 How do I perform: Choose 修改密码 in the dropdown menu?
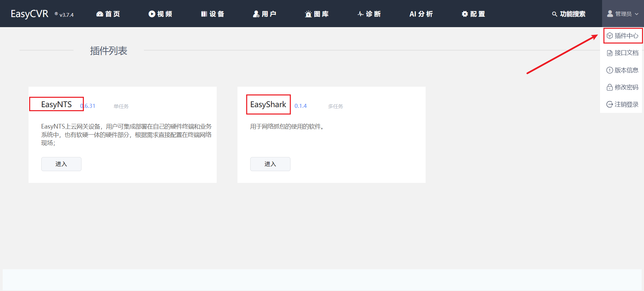pos(623,87)
